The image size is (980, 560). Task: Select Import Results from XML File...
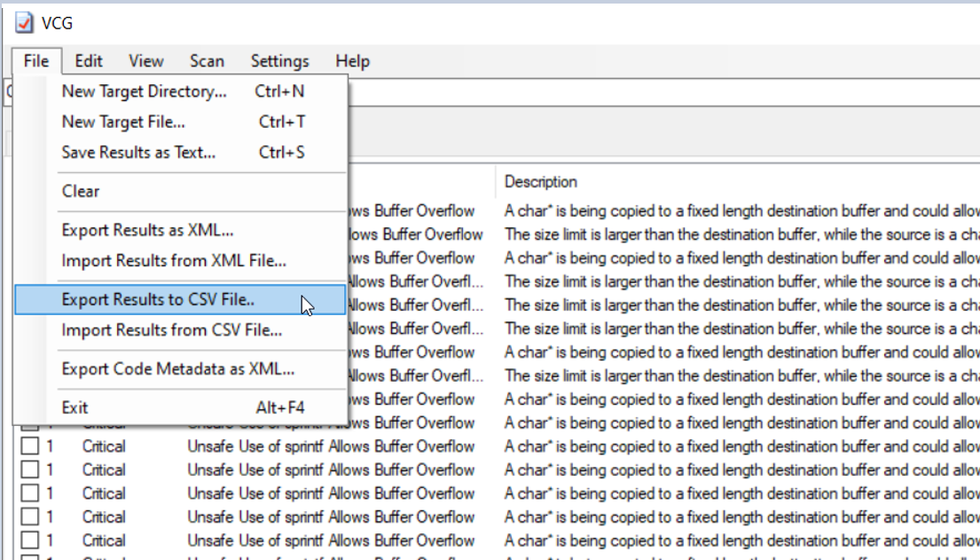click(x=180, y=261)
